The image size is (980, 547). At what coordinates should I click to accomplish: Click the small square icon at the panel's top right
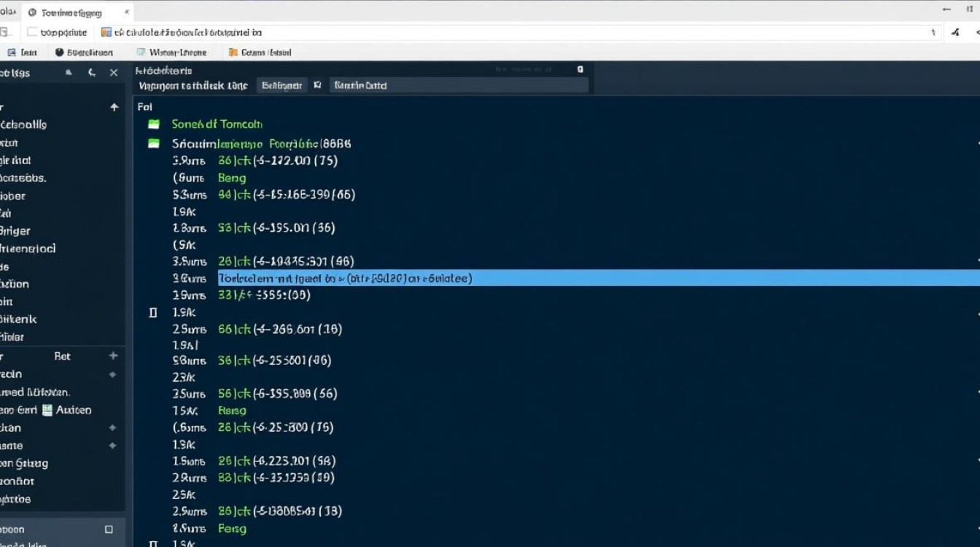[x=580, y=69]
